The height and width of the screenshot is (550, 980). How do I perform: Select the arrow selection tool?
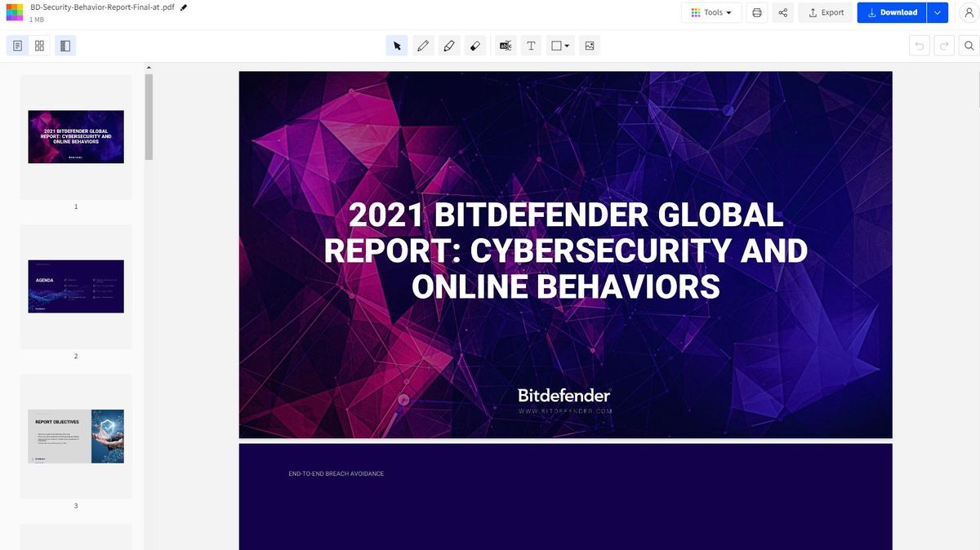click(396, 46)
